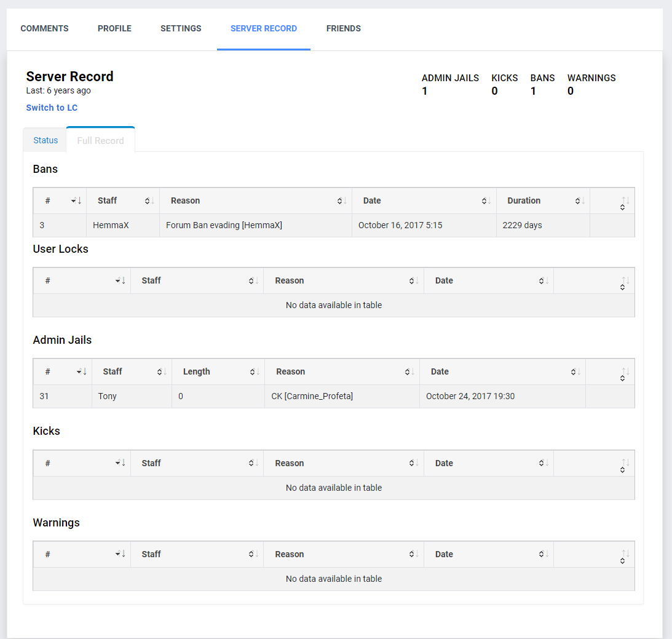The height and width of the screenshot is (639, 672).
Task: Sort Bans table by Reason sort icon
Action: [342, 200]
